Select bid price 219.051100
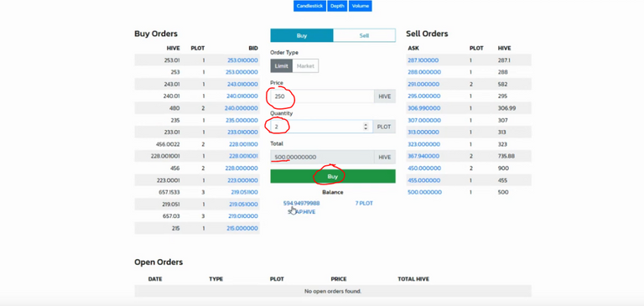The width and height of the screenshot is (644, 306). [243, 192]
